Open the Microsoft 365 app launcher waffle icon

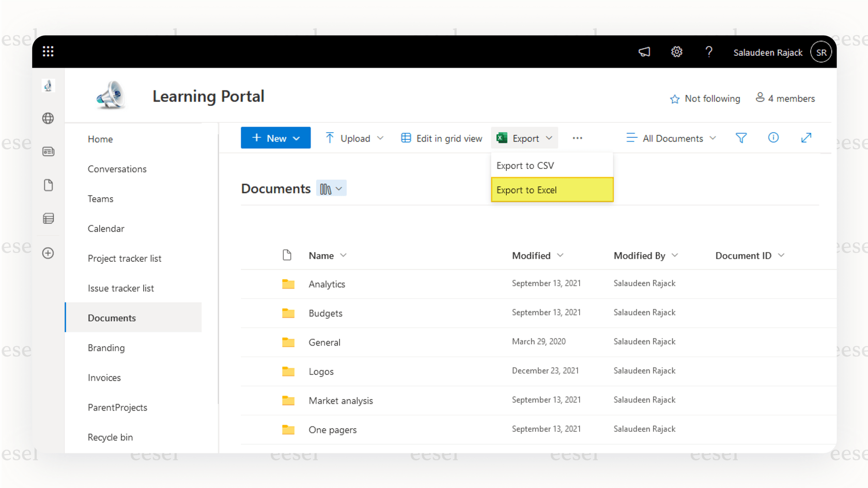click(48, 51)
